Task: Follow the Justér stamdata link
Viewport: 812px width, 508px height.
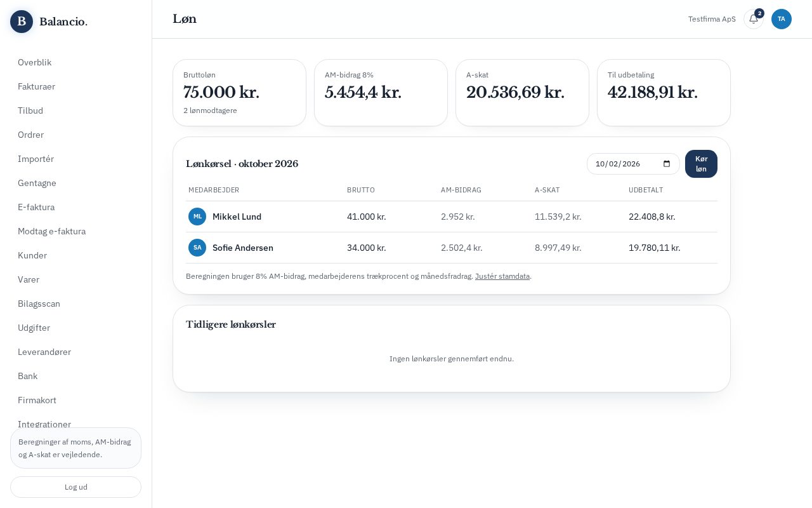Action: tap(502, 276)
